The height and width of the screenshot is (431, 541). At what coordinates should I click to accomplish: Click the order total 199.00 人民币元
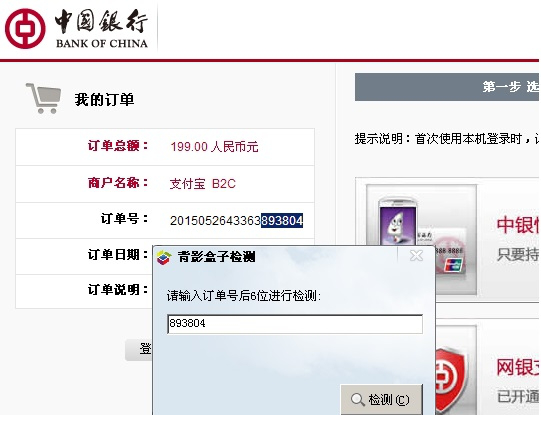[x=214, y=147]
